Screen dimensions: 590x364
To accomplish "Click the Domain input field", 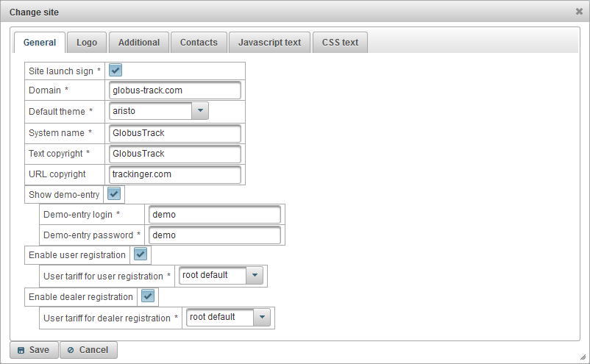I will [x=175, y=90].
